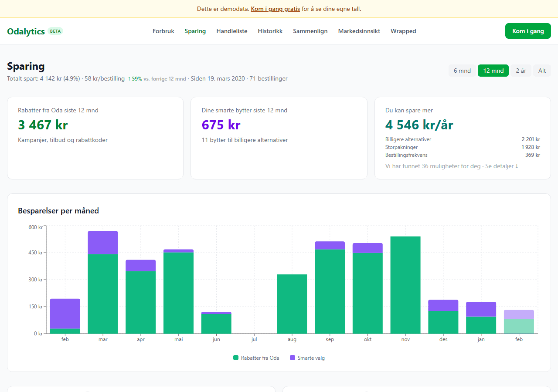Toggle the purple Smarte valg legend swatch
Screen dimensions: 558x392
[293, 358]
